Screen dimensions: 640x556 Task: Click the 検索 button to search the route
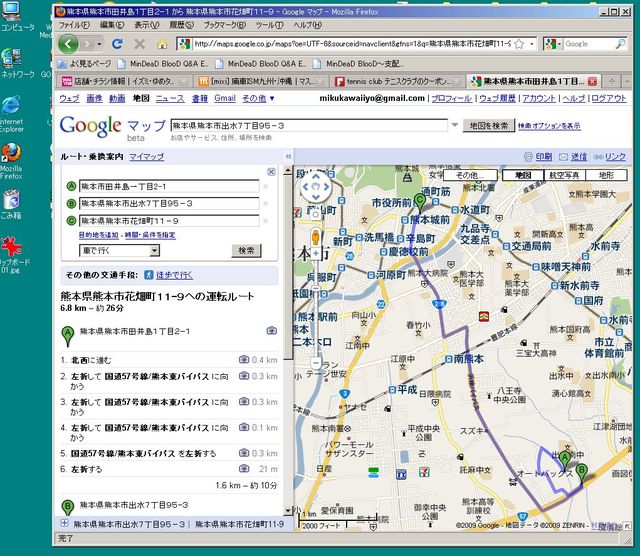tap(246, 250)
